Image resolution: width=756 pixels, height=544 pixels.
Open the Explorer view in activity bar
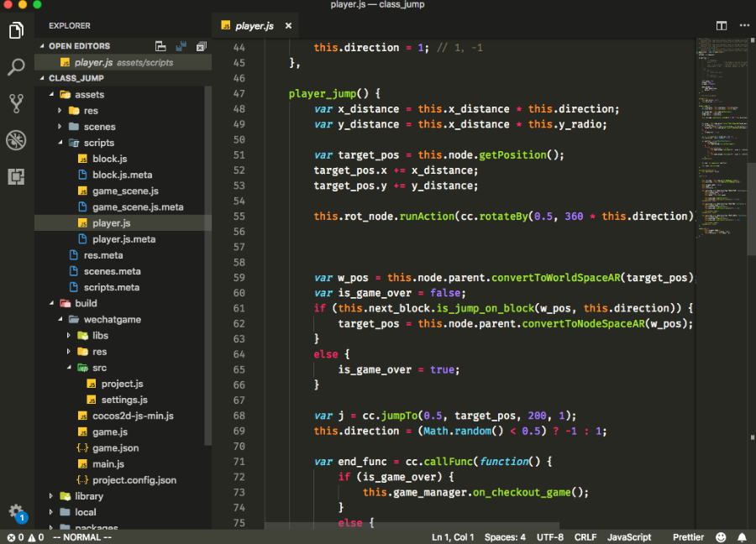pyautogui.click(x=16, y=30)
